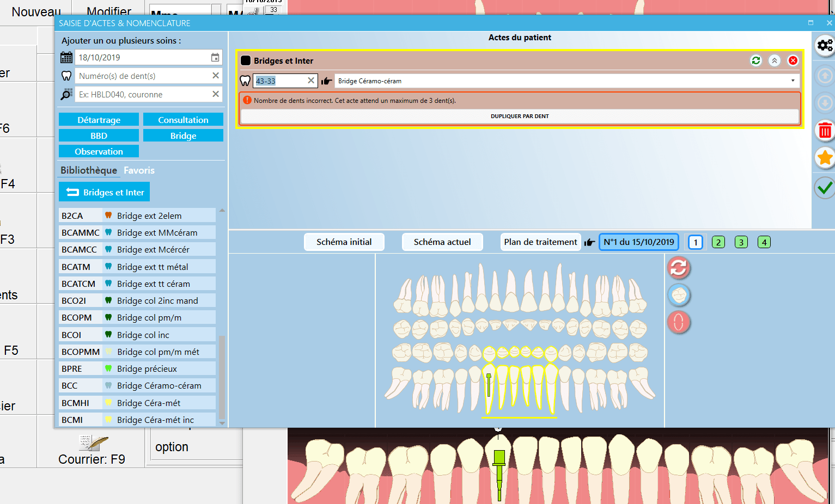Select treatment plan phase 4
Image resolution: width=835 pixels, height=504 pixels.
click(x=764, y=242)
